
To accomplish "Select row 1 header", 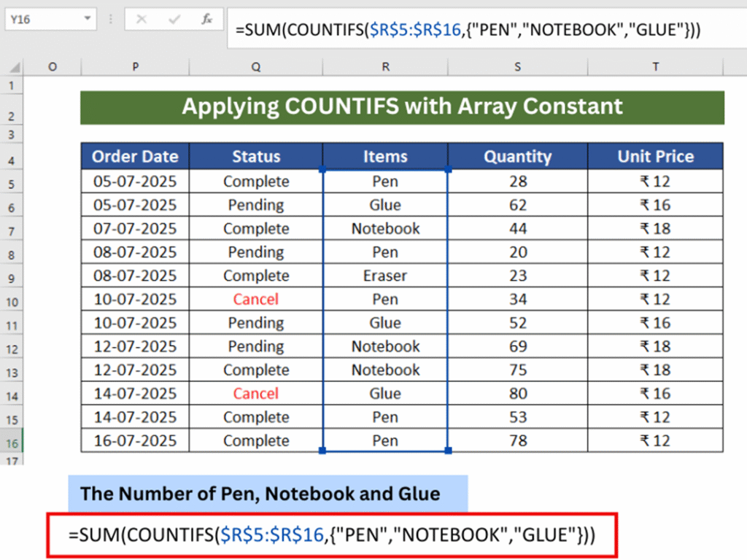I will coord(12,86).
